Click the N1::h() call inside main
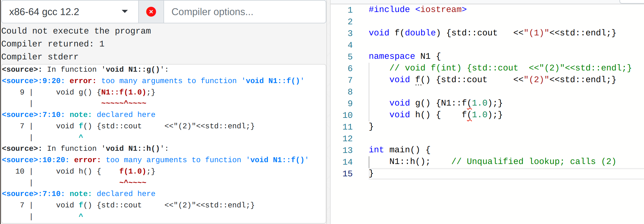644x224 pixels. tap(409, 161)
